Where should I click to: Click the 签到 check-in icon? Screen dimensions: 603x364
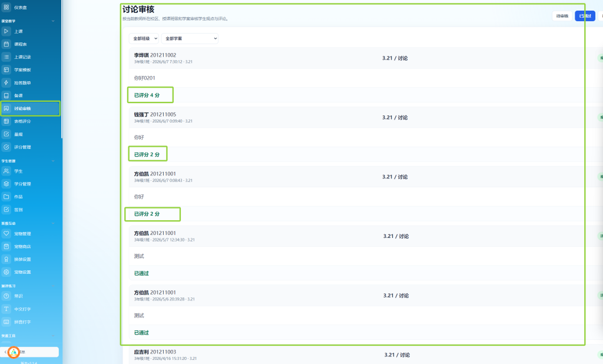coord(6,209)
